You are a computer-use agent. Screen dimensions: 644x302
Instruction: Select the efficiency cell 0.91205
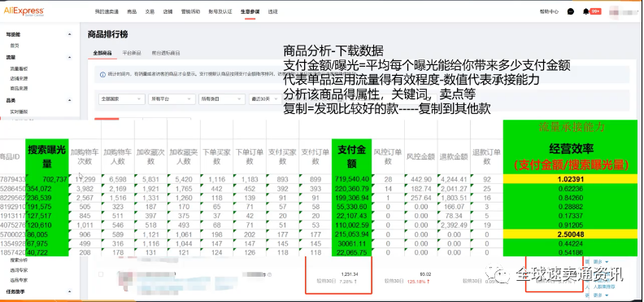[x=571, y=225]
